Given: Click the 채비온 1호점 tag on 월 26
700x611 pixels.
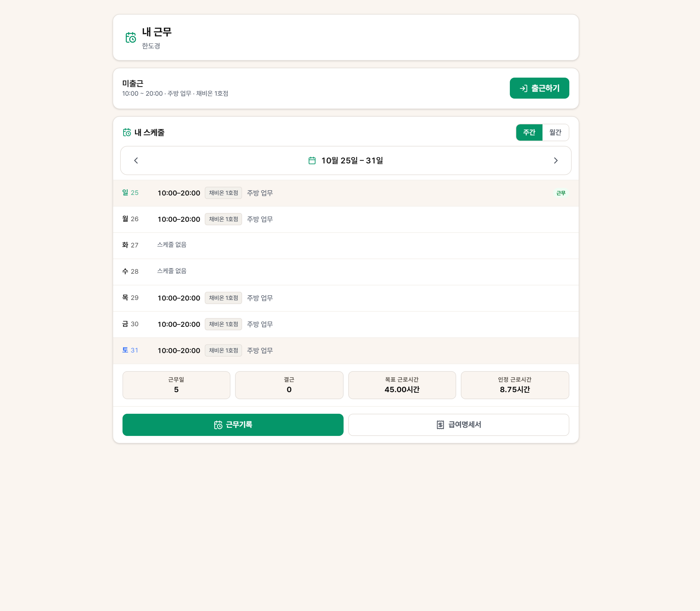Looking at the screenshot, I should coord(223,219).
